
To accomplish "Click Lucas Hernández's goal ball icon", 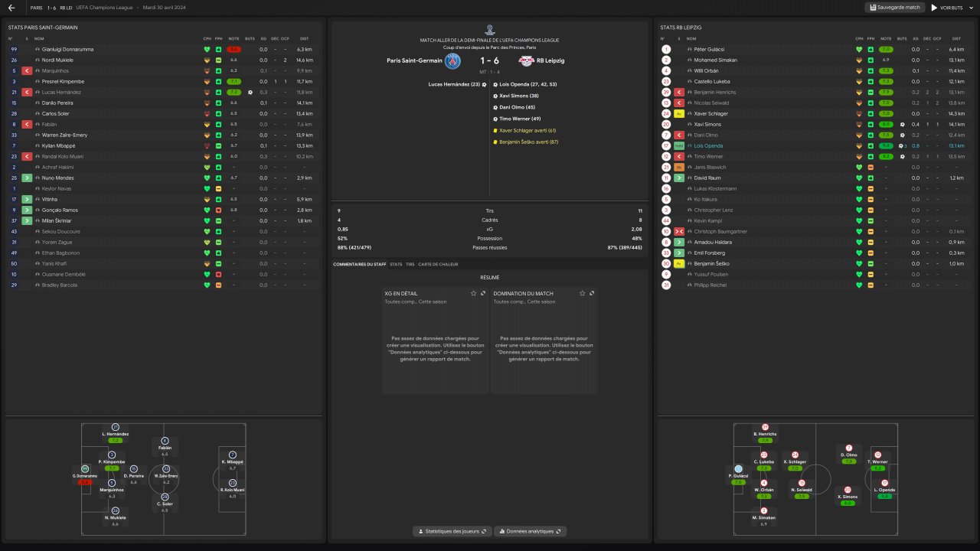I will pos(250,92).
